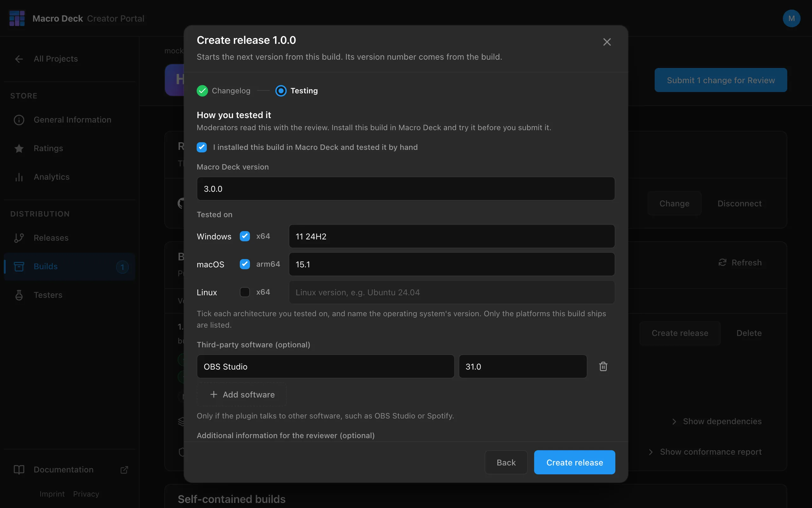
Task: Go to the Changelog step
Action: click(x=231, y=91)
